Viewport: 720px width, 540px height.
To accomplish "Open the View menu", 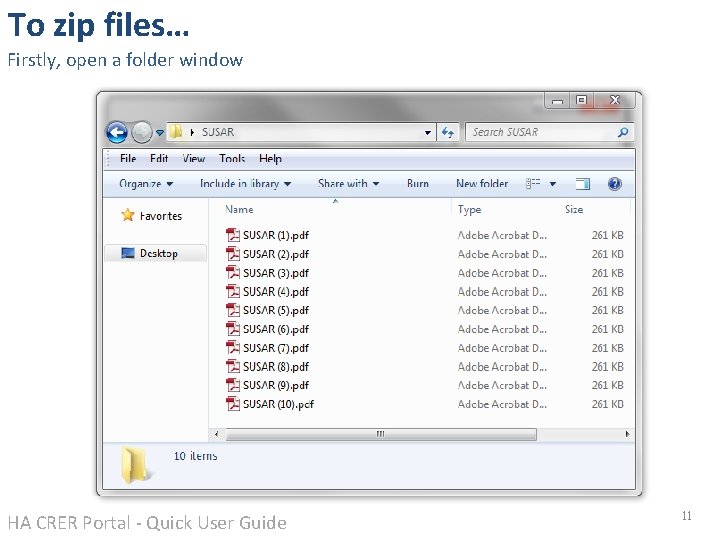I will [x=194, y=158].
